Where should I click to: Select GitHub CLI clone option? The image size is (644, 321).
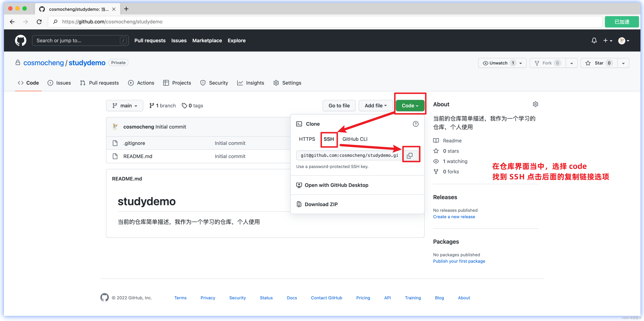coord(355,139)
